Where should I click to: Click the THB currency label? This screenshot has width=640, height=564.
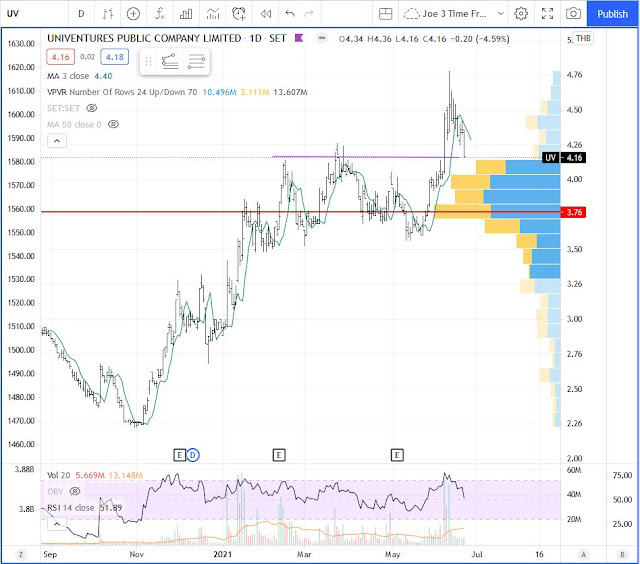coord(583,38)
